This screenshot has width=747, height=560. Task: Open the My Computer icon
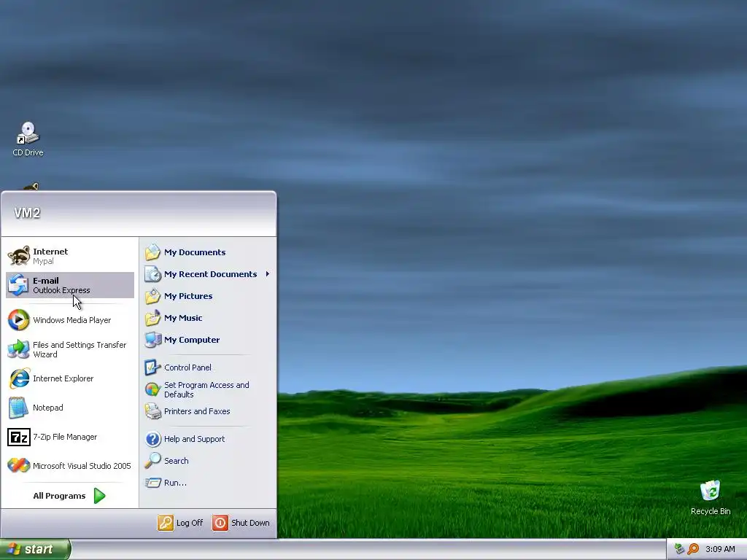(x=153, y=340)
